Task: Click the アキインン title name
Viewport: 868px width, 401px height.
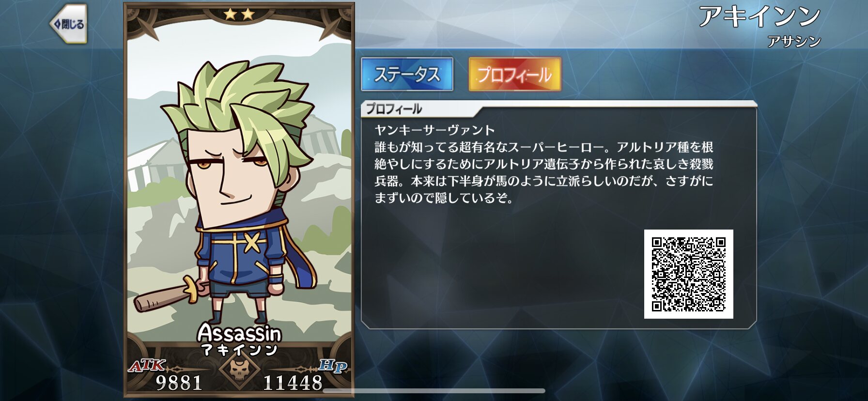Action: click(x=759, y=16)
